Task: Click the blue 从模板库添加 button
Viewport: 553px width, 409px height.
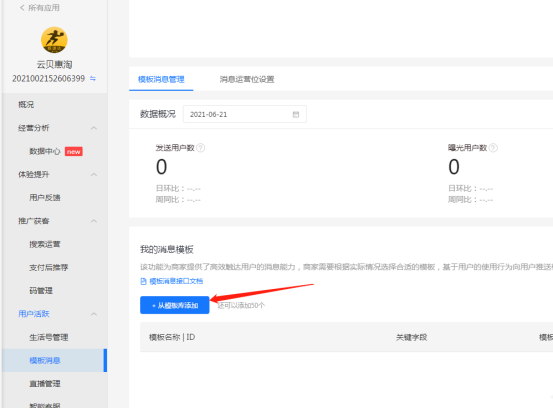Action: pos(175,305)
